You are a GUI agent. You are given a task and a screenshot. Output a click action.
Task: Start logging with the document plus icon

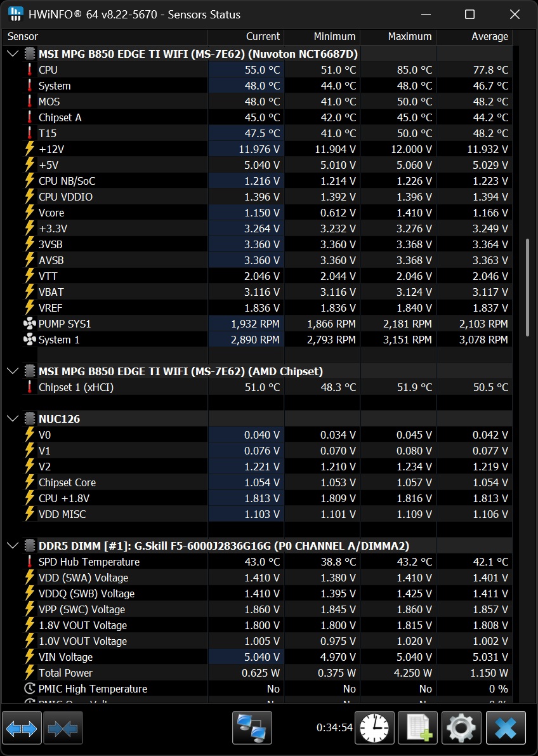[417, 727]
